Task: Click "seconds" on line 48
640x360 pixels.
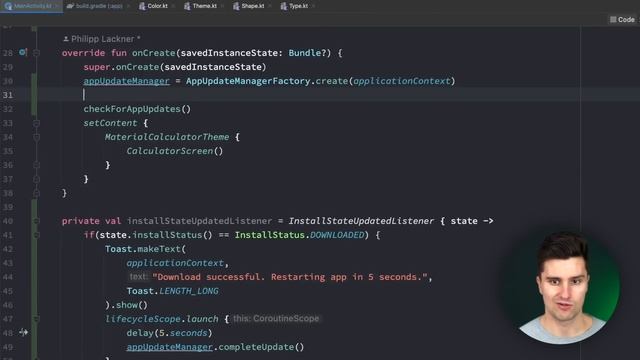Action: [189, 333]
